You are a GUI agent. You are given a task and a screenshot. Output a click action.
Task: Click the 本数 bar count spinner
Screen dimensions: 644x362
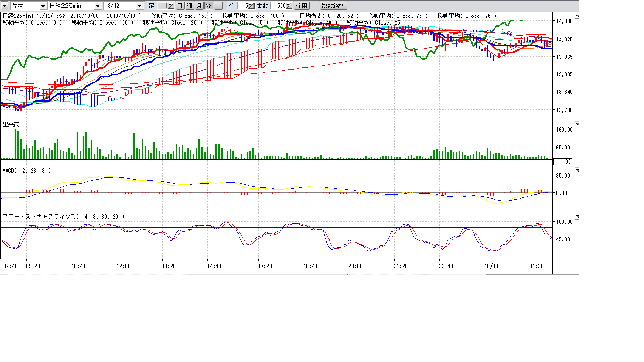289,6
